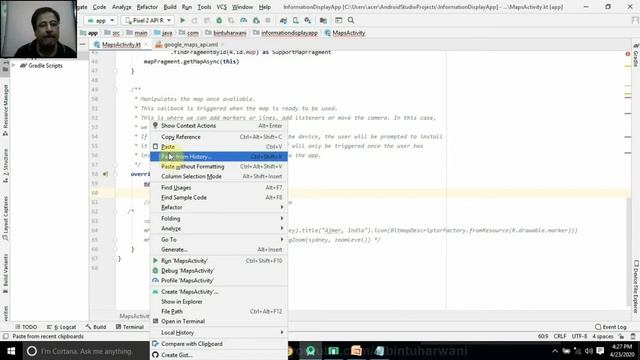
Task: Click the informationdisplayapp breadcrumb
Action: click(x=285, y=33)
